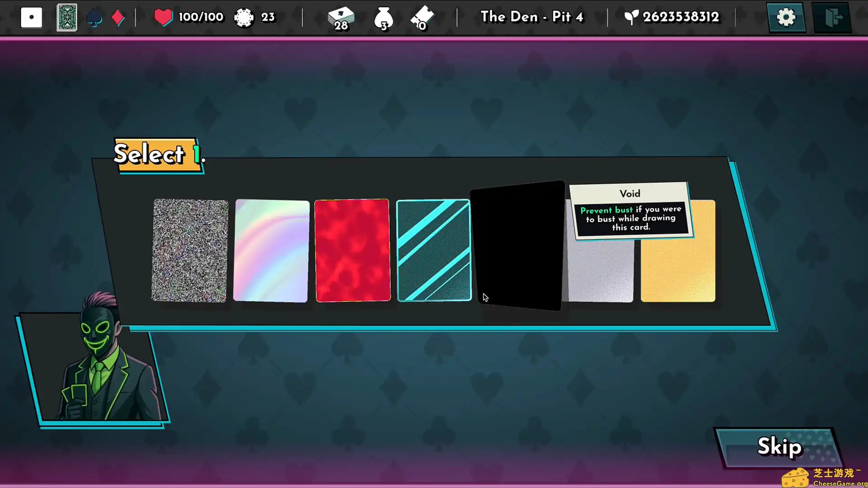
Task: Open the bag icon showing 3
Action: click(x=383, y=19)
